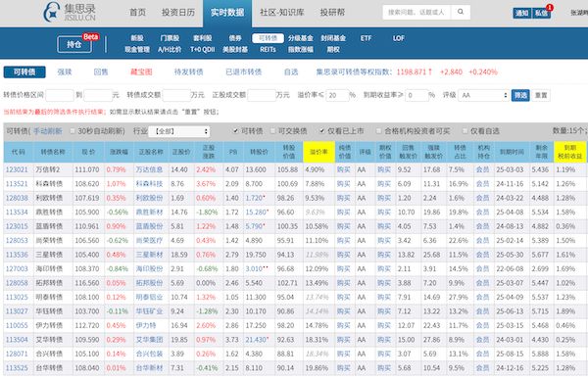Image resolution: width=588 pixels, height=380 pixels.
Task: Open bond code link 128038
Action: coord(17,198)
